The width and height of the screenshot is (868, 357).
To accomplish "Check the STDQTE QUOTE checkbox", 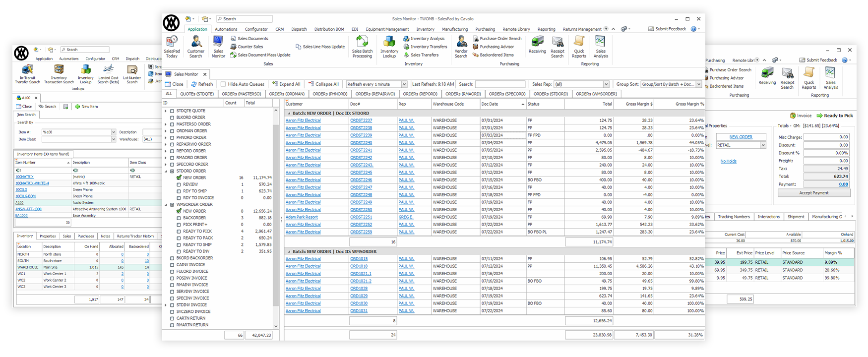I will point(172,111).
